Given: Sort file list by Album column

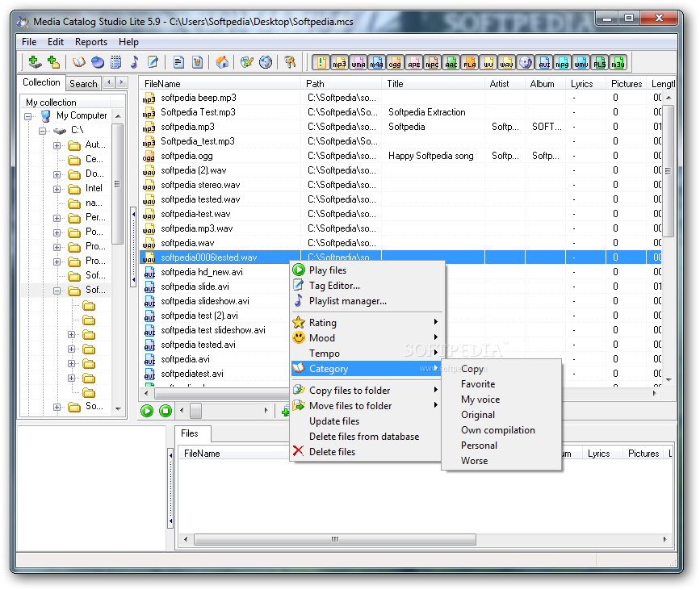Looking at the screenshot, I should pos(545,84).
